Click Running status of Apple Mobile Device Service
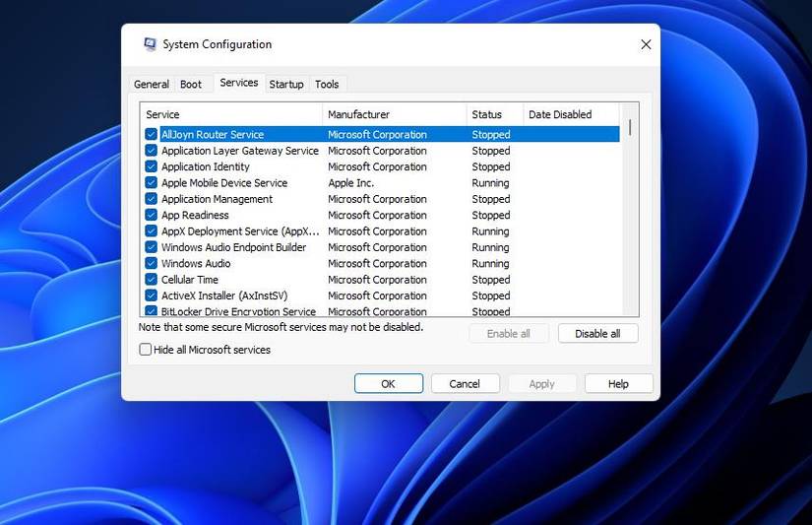 click(x=490, y=183)
